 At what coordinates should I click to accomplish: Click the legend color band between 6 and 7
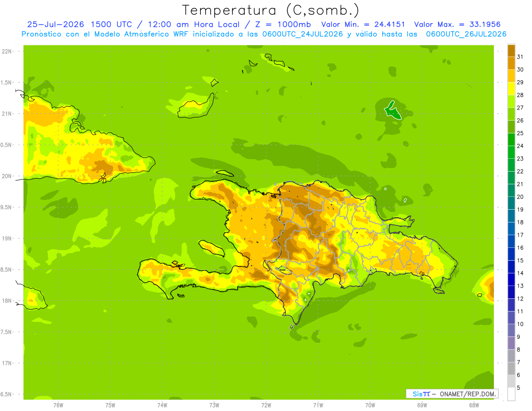pos(511,368)
